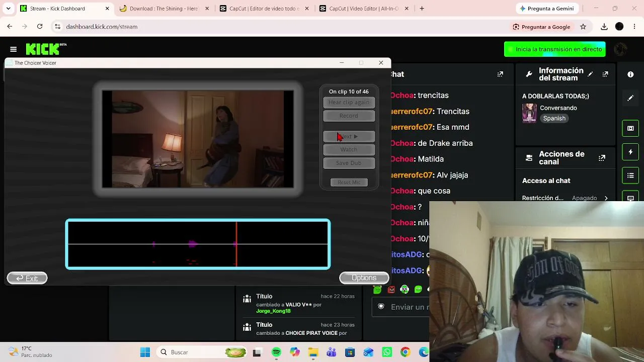The width and height of the screenshot is (644, 362).
Task: Go back to the previous page
Action: click(10, 27)
